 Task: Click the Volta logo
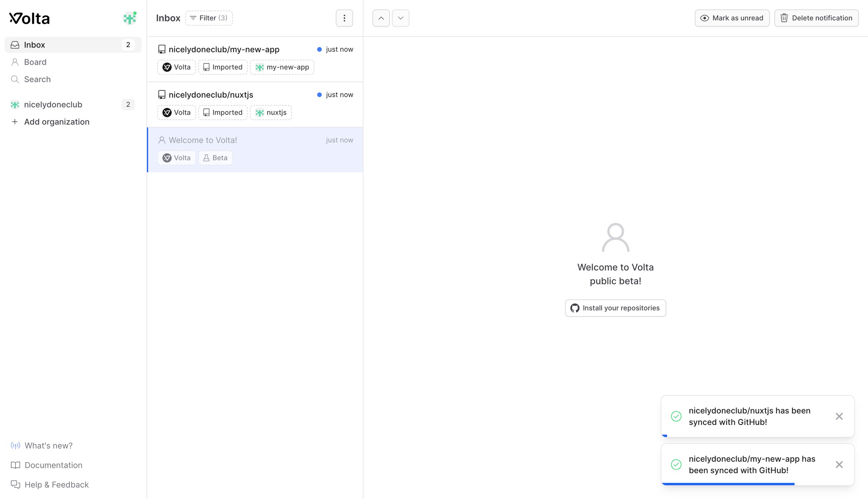[29, 18]
